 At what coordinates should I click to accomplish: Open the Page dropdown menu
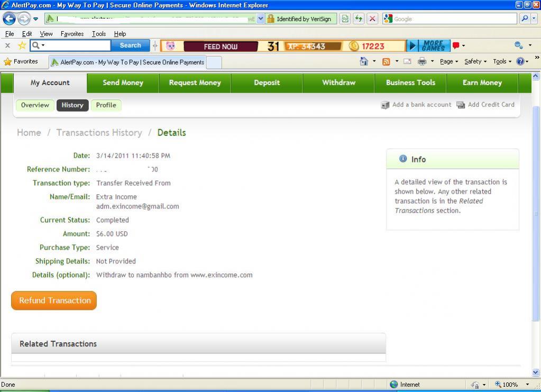pyautogui.click(x=449, y=61)
